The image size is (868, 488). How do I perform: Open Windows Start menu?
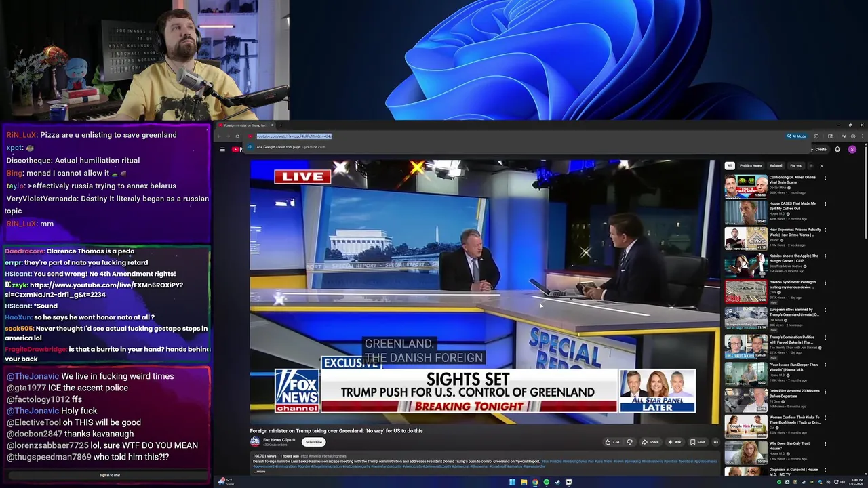coord(513,482)
